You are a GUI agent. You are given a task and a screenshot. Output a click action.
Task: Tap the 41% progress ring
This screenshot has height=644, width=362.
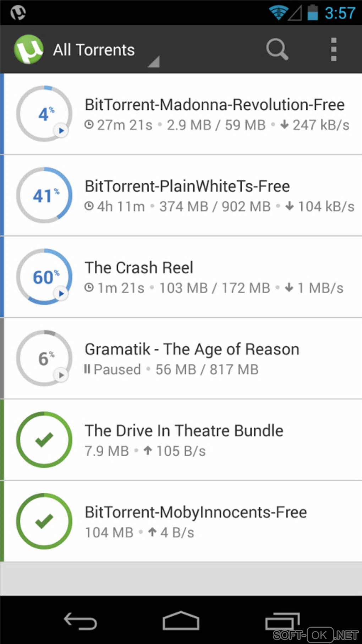(x=44, y=195)
